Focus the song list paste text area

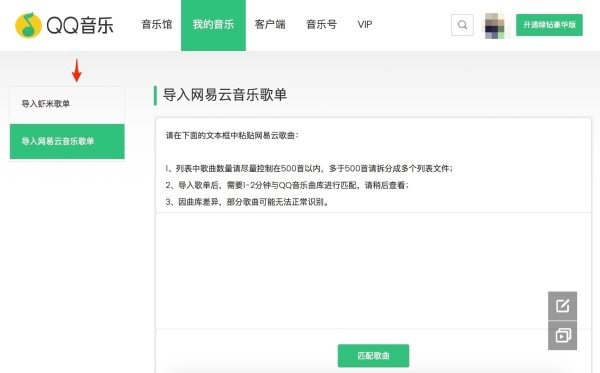coord(373,270)
